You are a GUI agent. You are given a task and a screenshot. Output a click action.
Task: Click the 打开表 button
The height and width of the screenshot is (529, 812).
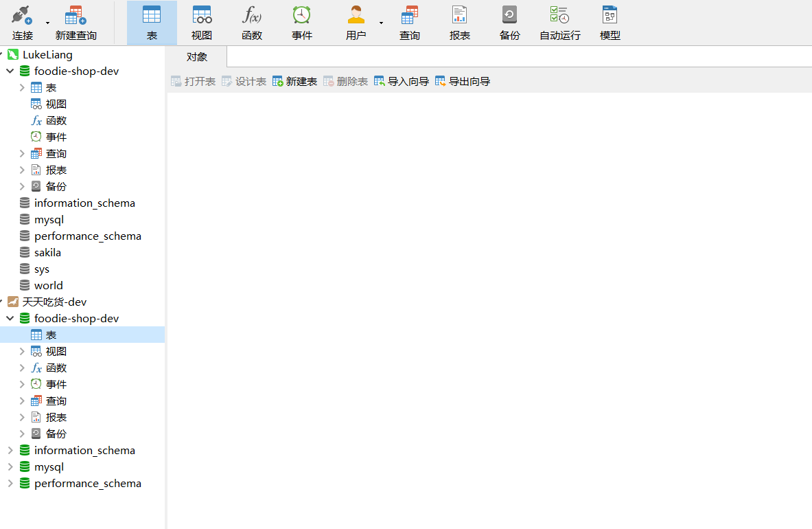point(193,81)
